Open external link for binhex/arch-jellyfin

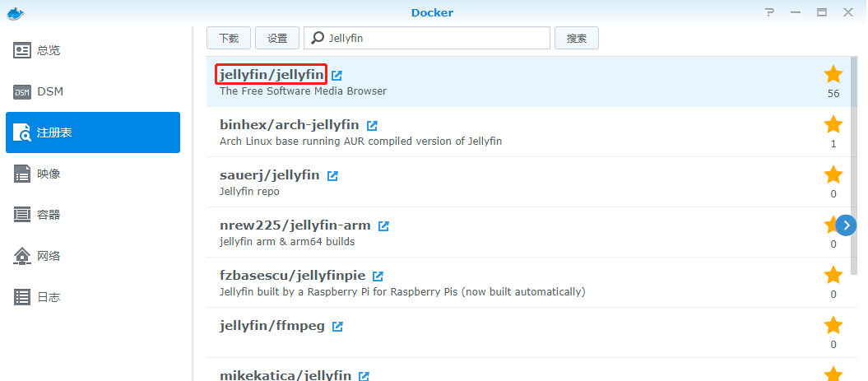372,126
